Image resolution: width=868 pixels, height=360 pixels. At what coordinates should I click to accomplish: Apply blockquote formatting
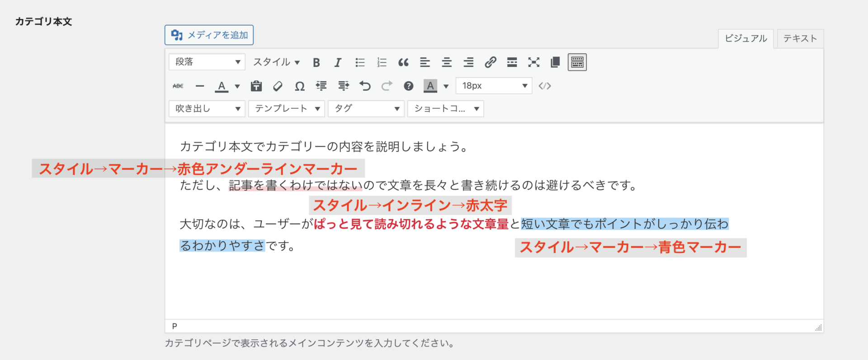[x=403, y=62]
